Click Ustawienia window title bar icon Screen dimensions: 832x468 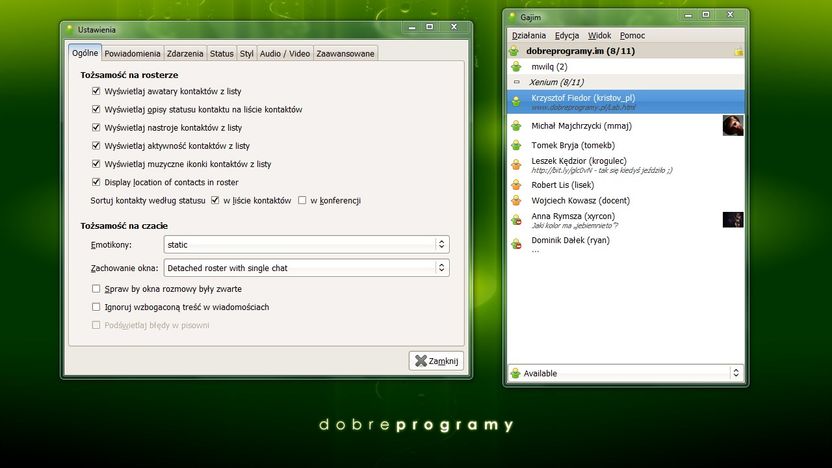[x=70, y=30]
